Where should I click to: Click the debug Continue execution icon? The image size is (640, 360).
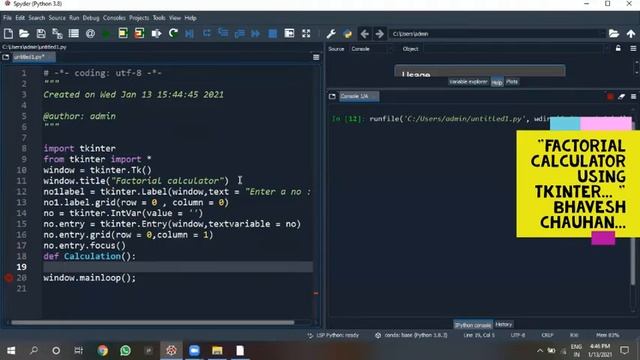tap(256, 33)
